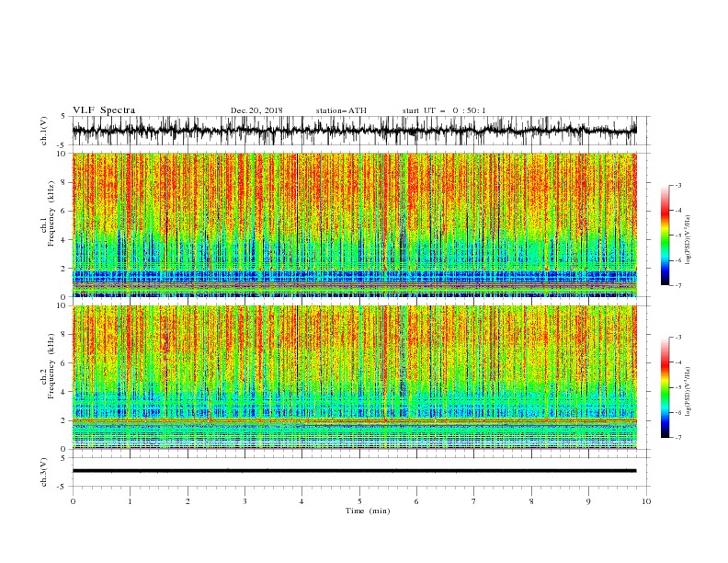
Task: Click the "start UT = 0 : 50: 1" text
Action: coord(444,110)
